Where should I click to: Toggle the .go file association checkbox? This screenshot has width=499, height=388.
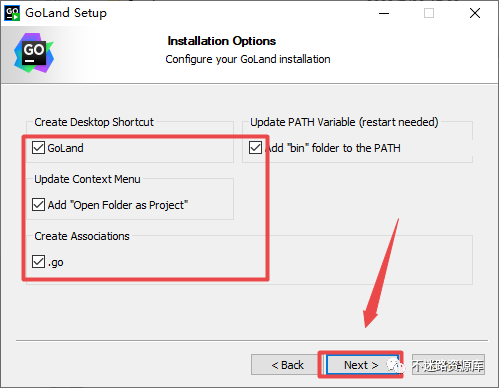[x=38, y=262]
